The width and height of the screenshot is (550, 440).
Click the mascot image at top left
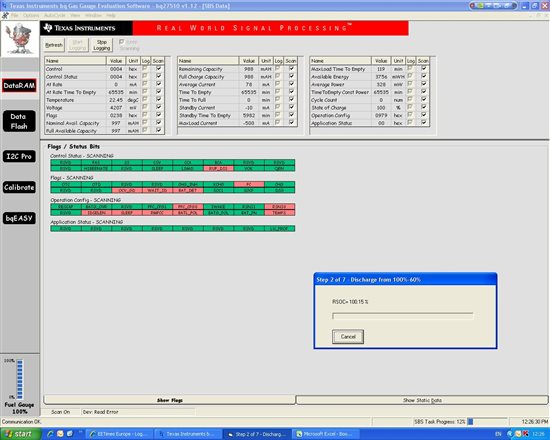20,39
